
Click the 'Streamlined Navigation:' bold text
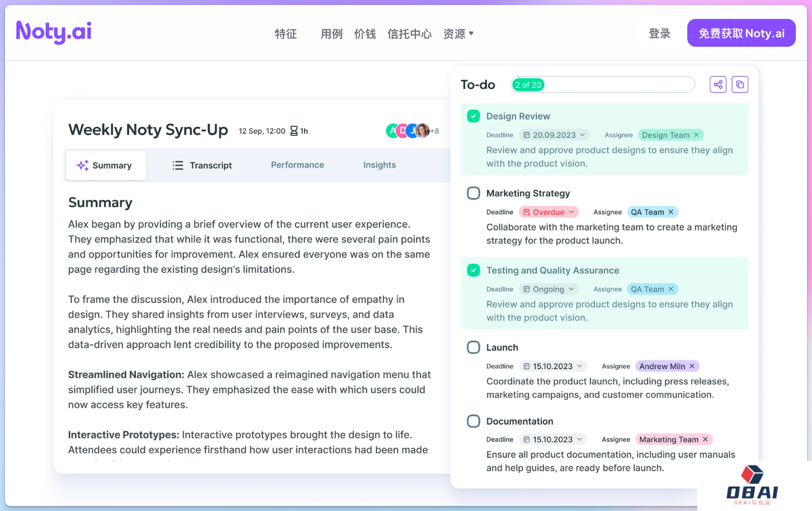click(126, 375)
